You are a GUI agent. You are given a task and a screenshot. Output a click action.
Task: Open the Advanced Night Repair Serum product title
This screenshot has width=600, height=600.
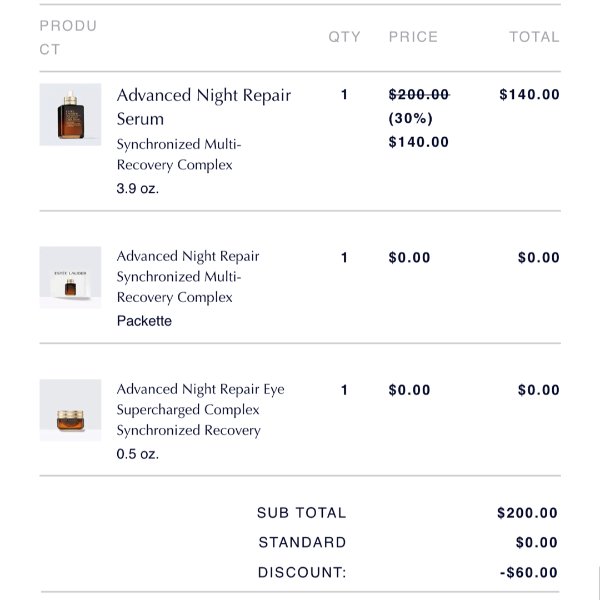pos(204,107)
